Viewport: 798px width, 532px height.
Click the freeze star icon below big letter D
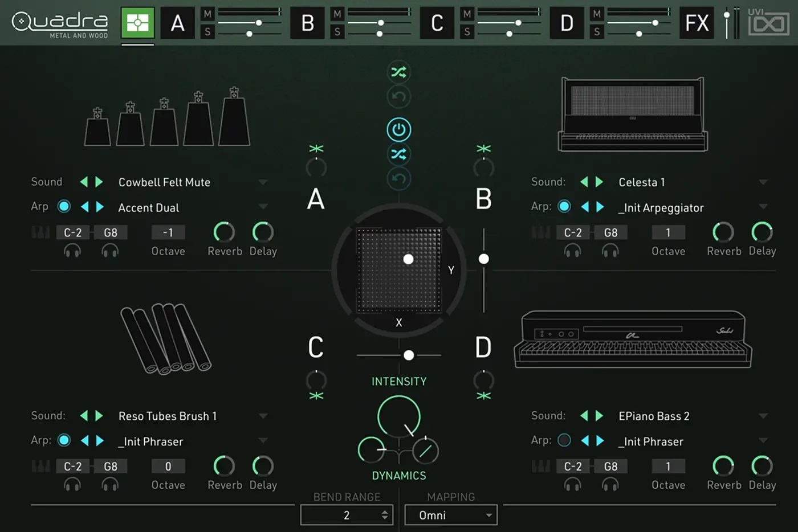click(483, 395)
